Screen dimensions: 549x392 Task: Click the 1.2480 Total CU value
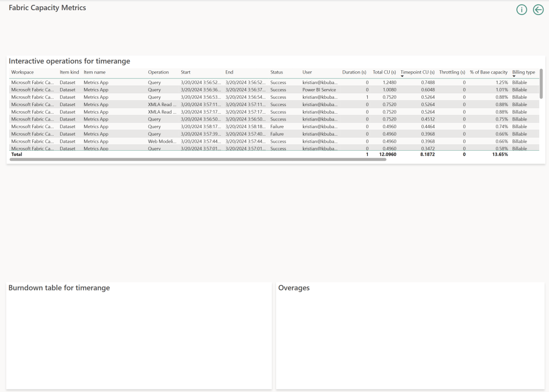click(x=389, y=83)
